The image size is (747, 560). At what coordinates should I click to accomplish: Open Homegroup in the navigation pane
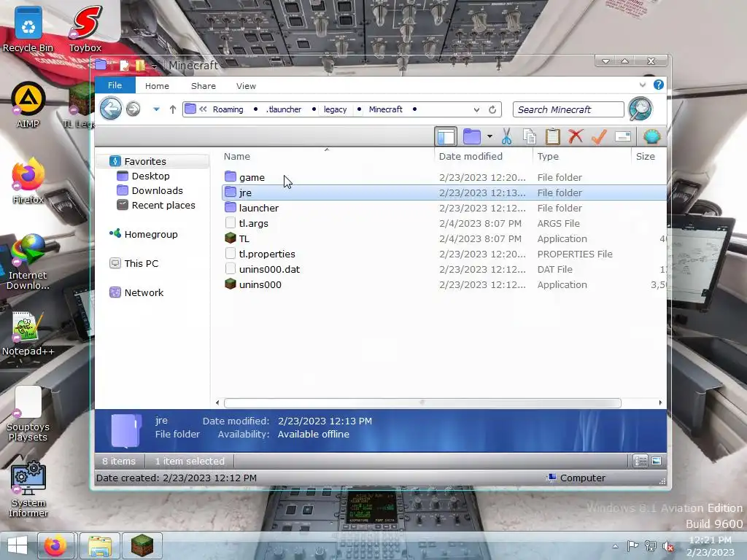tap(150, 234)
